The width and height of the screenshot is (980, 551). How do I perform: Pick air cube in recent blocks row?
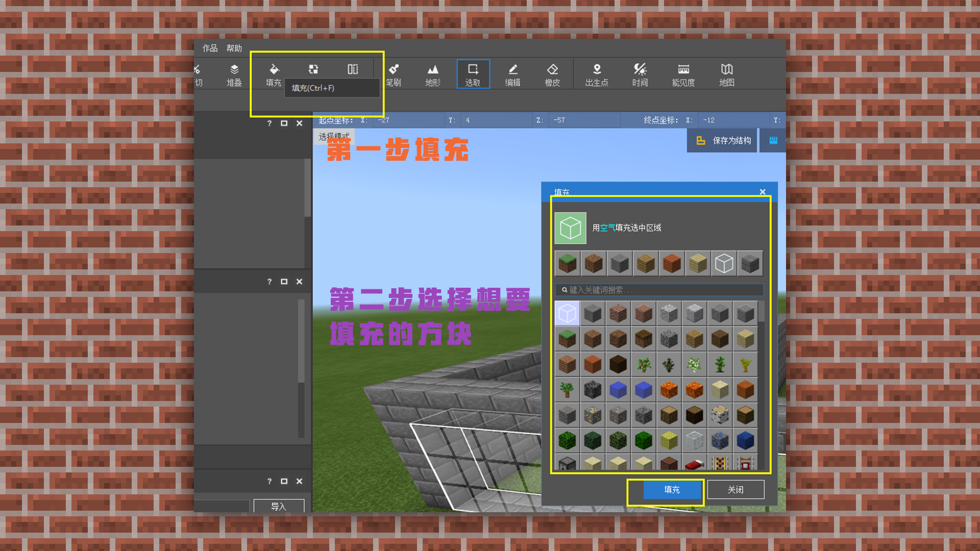click(x=724, y=264)
